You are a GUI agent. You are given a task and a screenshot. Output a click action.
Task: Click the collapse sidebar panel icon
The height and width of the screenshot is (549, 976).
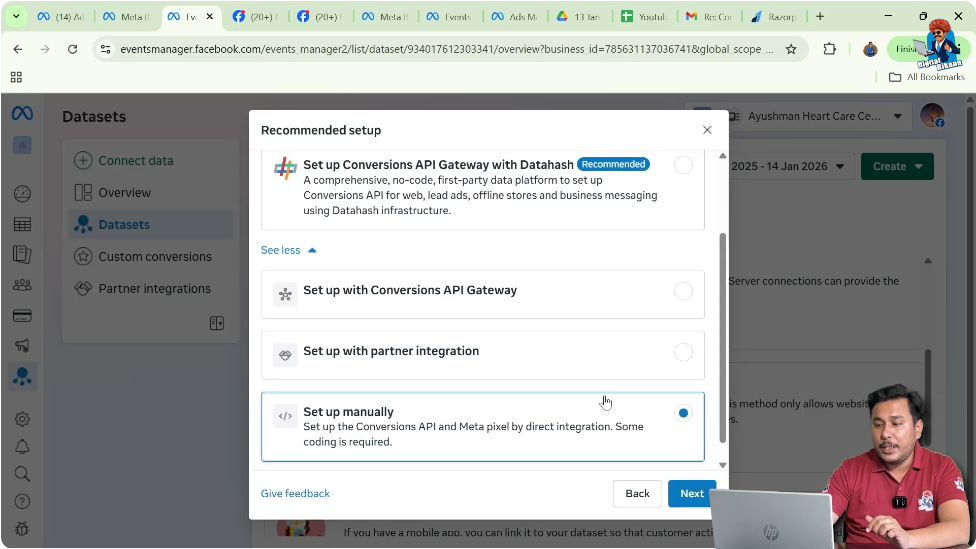[x=217, y=323]
